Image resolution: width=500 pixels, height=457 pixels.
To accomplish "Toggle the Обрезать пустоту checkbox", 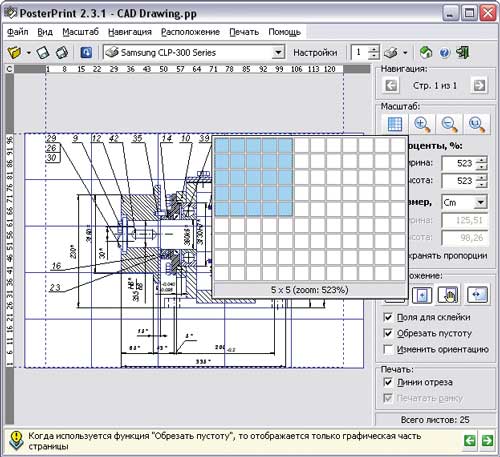I will point(388,333).
